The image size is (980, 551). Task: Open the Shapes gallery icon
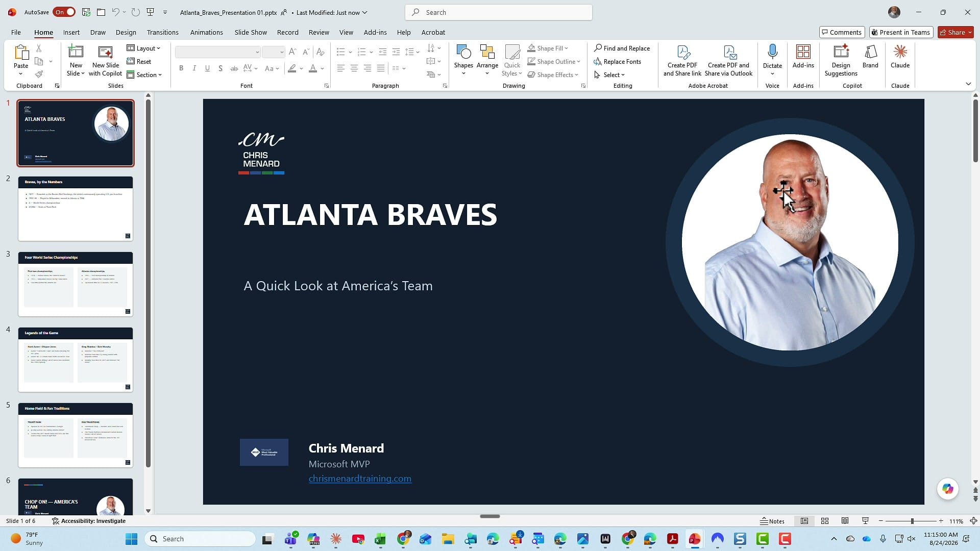pyautogui.click(x=463, y=52)
